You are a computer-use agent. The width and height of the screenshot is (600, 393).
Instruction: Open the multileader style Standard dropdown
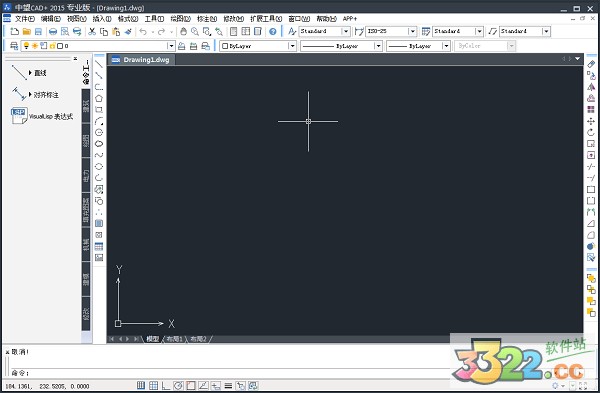(546, 31)
